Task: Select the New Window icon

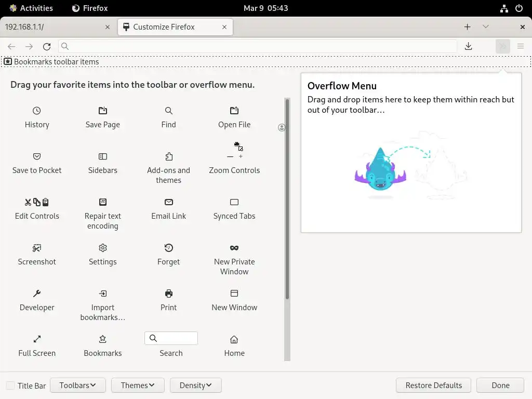Action: [234, 294]
